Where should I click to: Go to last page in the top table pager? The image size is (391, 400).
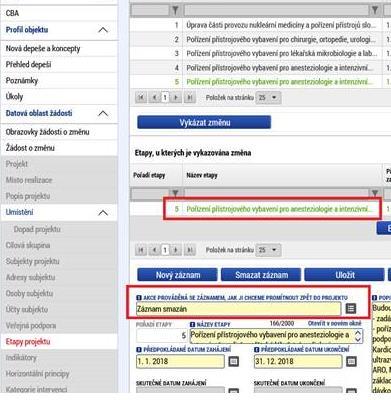(x=189, y=98)
